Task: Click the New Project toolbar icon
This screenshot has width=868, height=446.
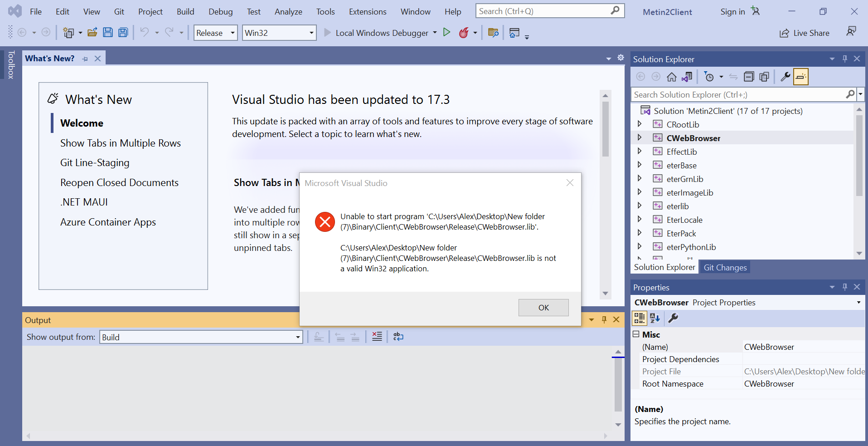Action: [68, 33]
